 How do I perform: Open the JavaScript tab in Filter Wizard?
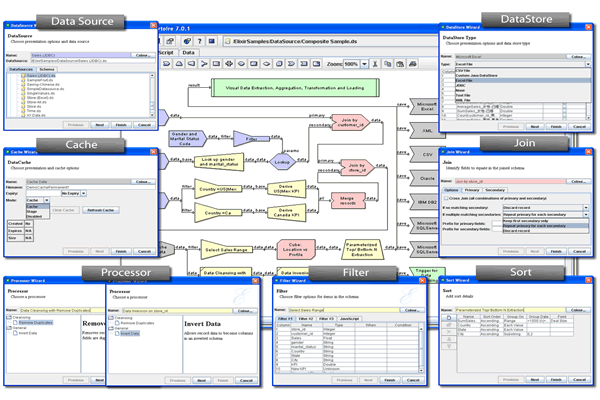click(x=349, y=319)
